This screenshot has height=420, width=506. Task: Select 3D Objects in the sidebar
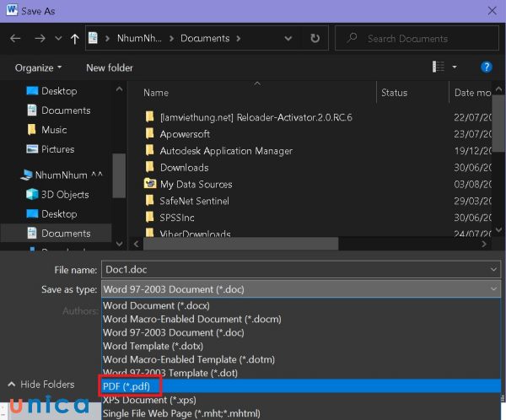(65, 194)
